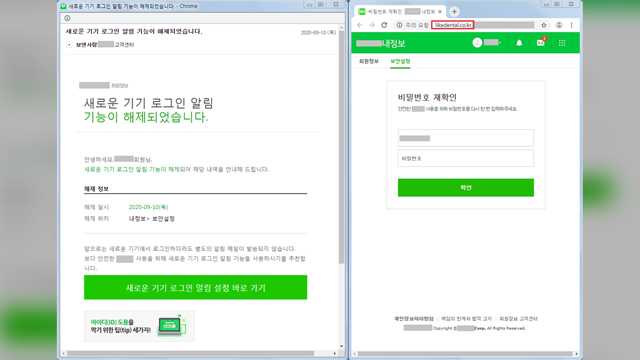The width and height of the screenshot is (640, 360).
Task: Bookmark the page with the star icon
Action: (x=544, y=25)
